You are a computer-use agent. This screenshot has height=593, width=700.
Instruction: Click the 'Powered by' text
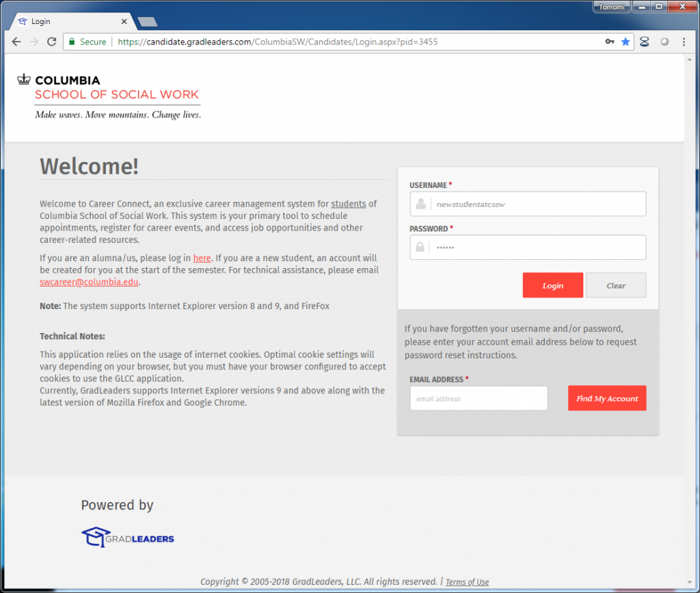point(117,505)
